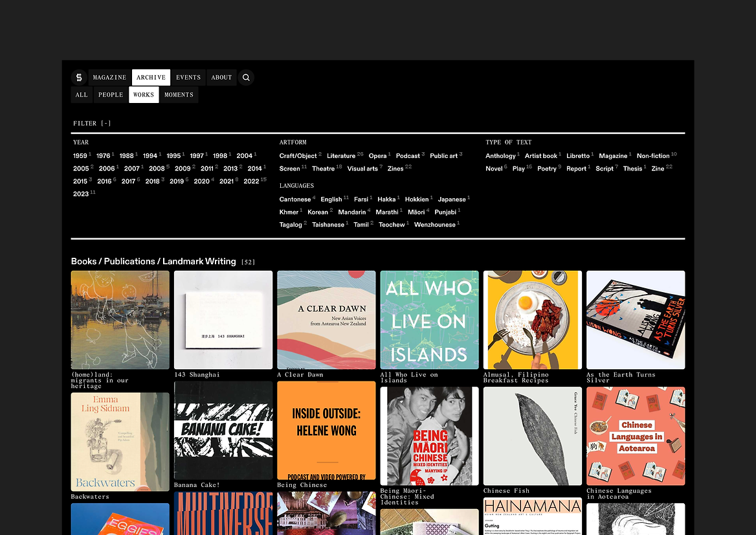Open the Chinese Fish book cover

click(x=532, y=436)
